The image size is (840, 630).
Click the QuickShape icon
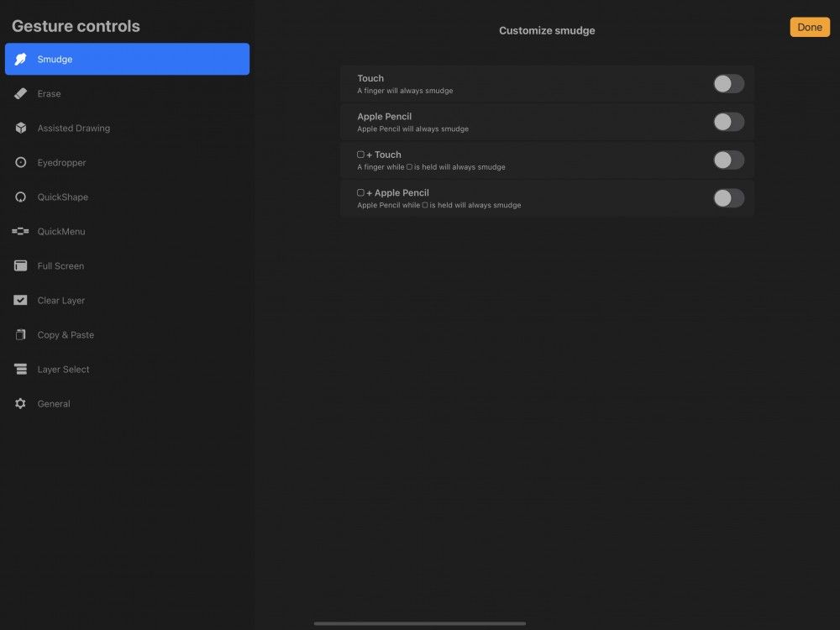20,197
